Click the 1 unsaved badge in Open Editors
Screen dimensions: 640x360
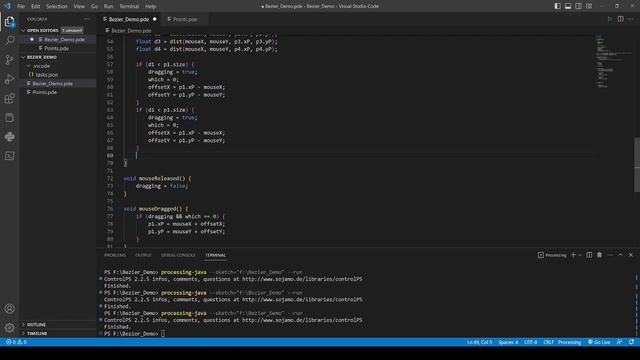coord(72,30)
